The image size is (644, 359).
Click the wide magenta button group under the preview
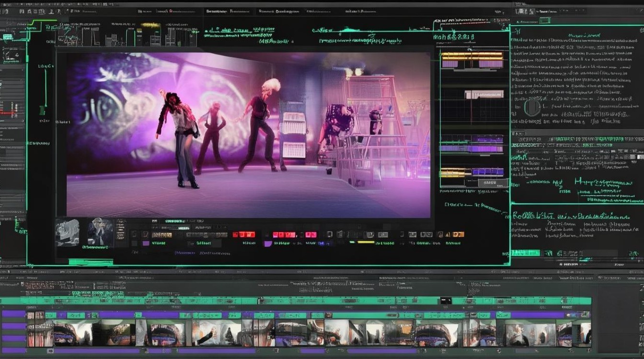coord(285,235)
